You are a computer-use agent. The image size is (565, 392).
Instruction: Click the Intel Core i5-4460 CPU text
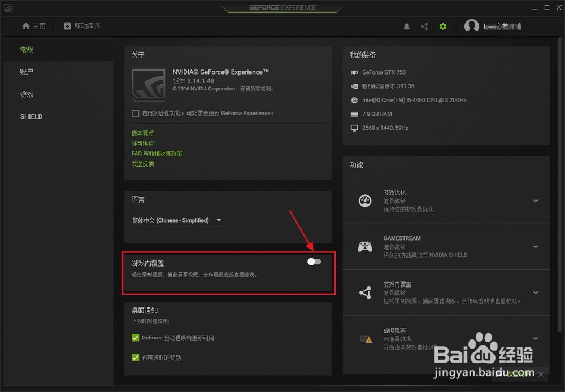414,100
